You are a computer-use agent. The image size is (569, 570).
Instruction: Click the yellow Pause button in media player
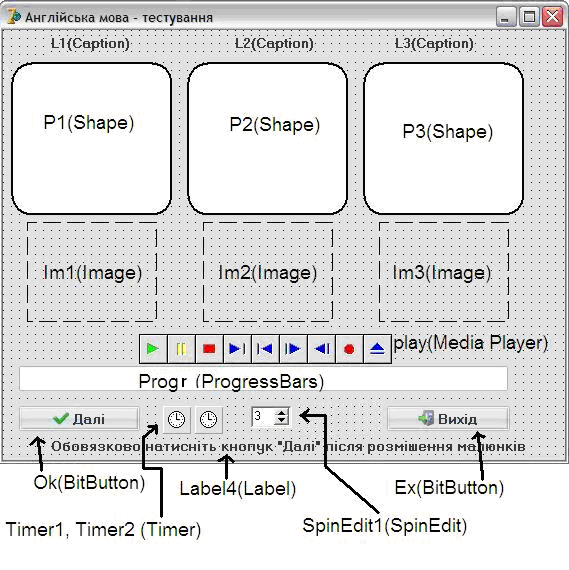point(181,349)
